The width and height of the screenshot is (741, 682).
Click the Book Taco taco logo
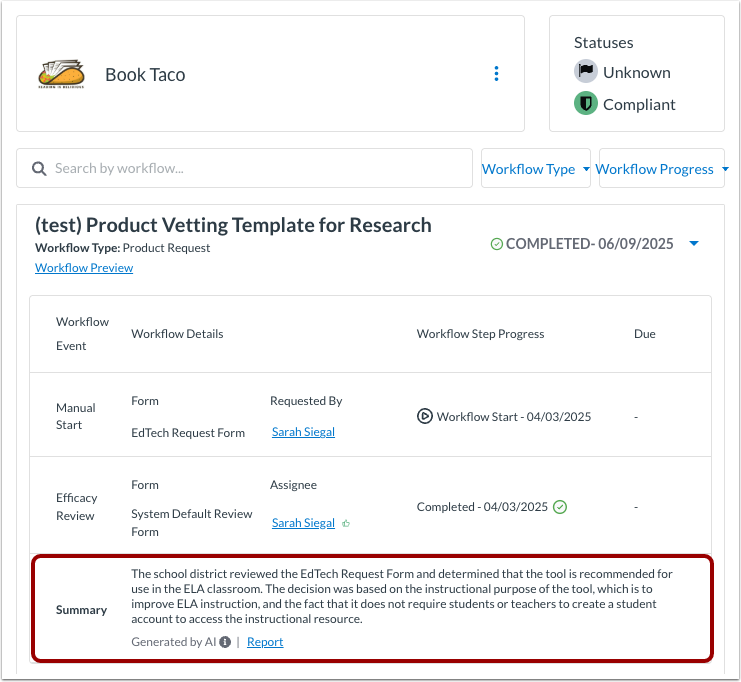tap(61, 74)
